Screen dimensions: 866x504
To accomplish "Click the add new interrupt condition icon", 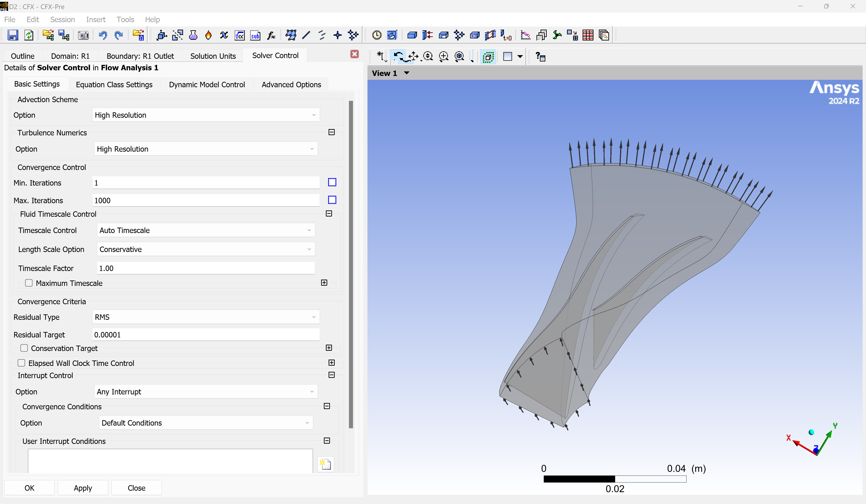I will tap(325, 464).
